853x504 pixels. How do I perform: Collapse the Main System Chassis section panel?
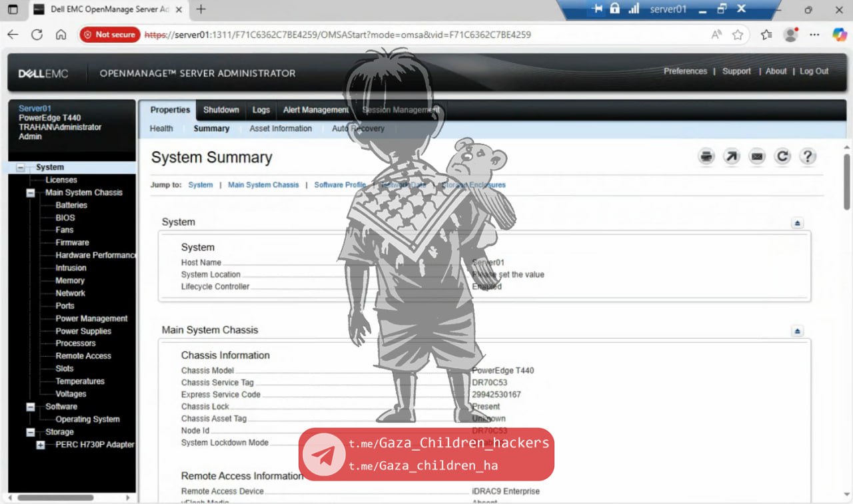click(798, 331)
